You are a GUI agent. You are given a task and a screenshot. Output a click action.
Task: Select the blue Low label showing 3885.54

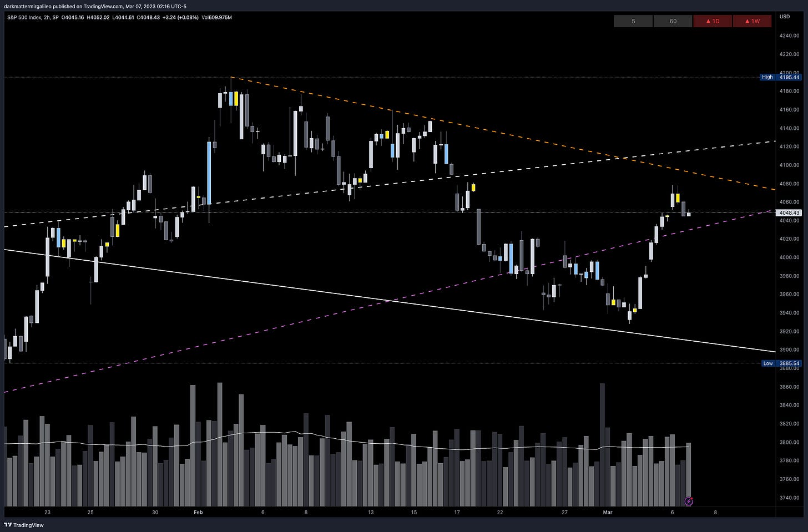coord(767,363)
